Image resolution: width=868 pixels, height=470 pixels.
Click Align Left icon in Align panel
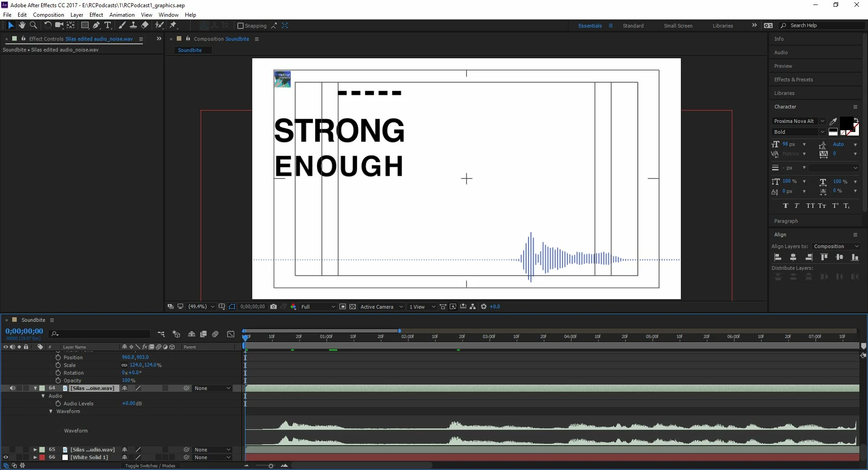[778, 257]
